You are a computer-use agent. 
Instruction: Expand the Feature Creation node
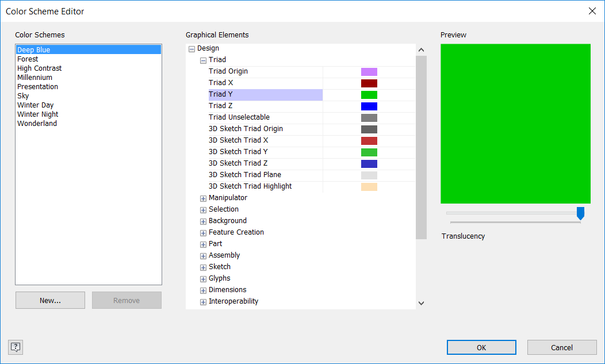point(203,233)
